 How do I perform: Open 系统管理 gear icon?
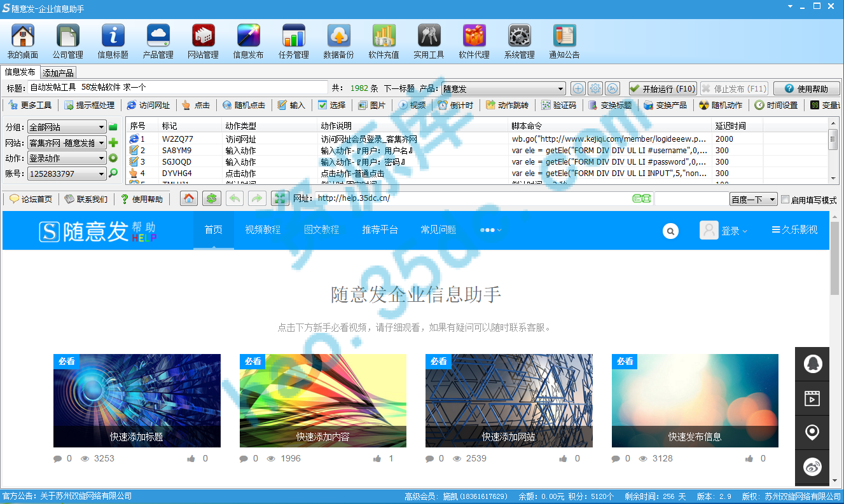[x=519, y=41]
